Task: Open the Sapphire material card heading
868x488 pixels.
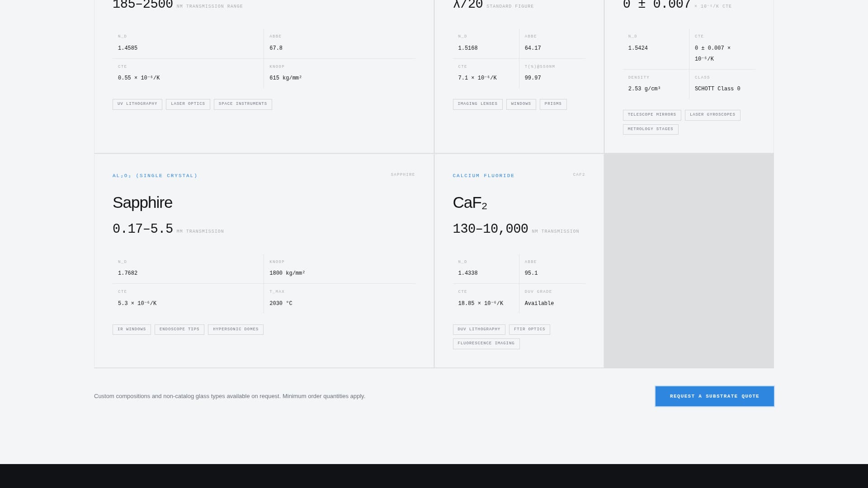Action: 142,202
